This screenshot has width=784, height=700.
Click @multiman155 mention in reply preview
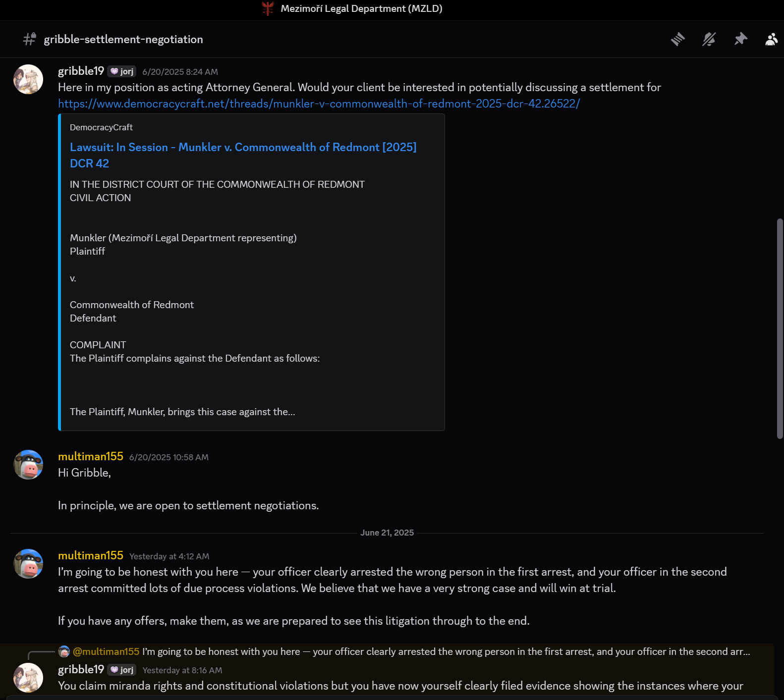pos(106,651)
